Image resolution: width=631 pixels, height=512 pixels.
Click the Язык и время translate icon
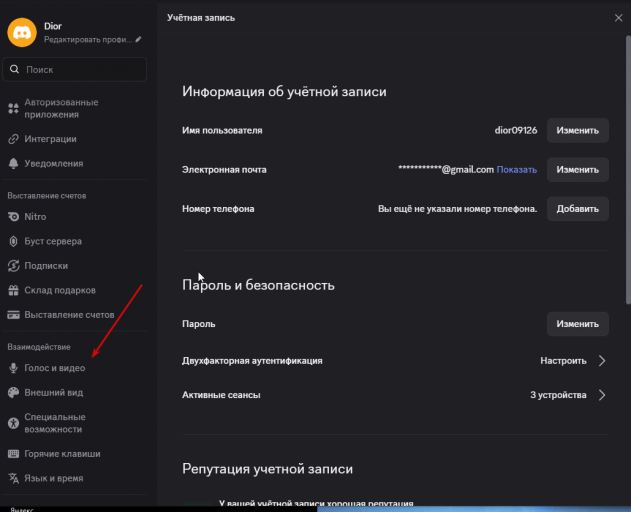click(x=13, y=478)
